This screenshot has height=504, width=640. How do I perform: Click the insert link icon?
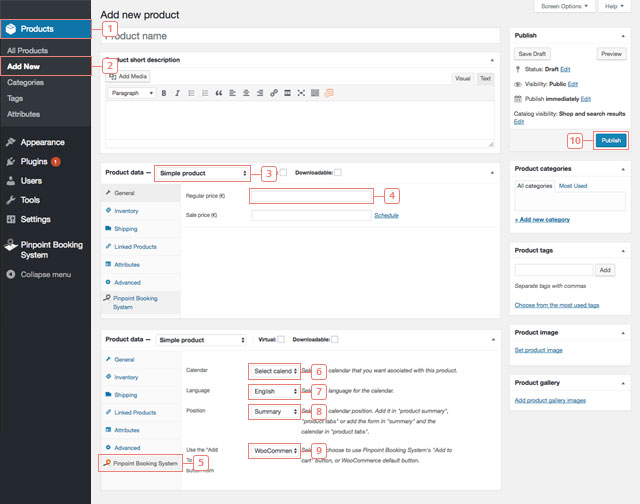click(274, 93)
